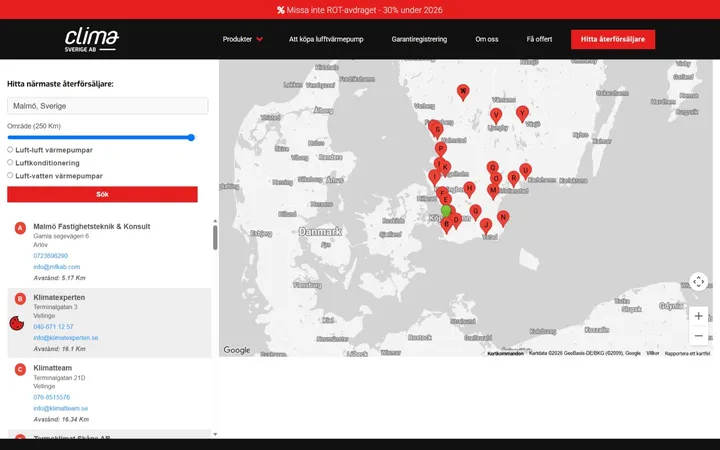Open map Villkor link

[652, 353]
